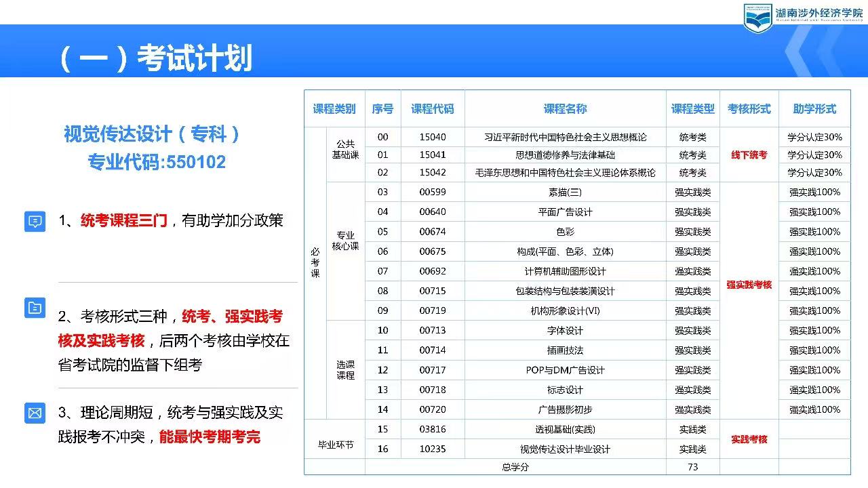The width and height of the screenshot is (868, 488).
Task: Select the 实践类 cell for course 10235
Action: click(x=691, y=449)
